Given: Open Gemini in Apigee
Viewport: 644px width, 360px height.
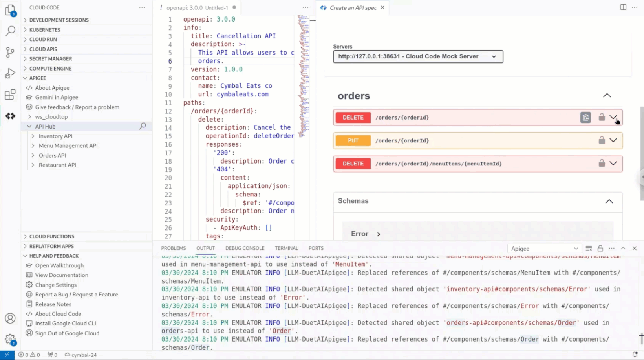Looking at the screenshot, I should (57, 97).
